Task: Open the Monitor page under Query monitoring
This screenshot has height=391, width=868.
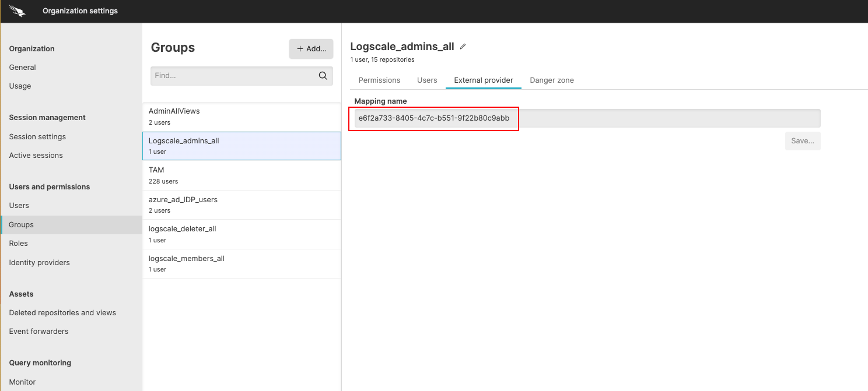Action: pyautogui.click(x=22, y=382)
